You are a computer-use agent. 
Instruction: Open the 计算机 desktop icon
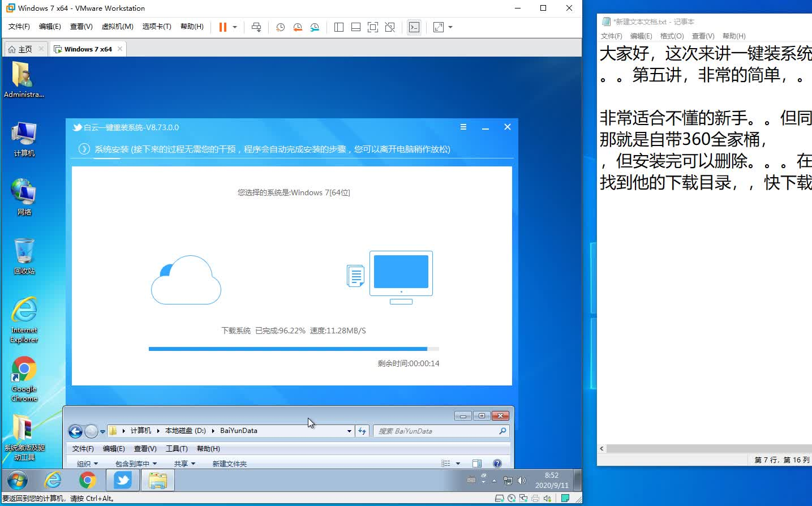[24, 139]
